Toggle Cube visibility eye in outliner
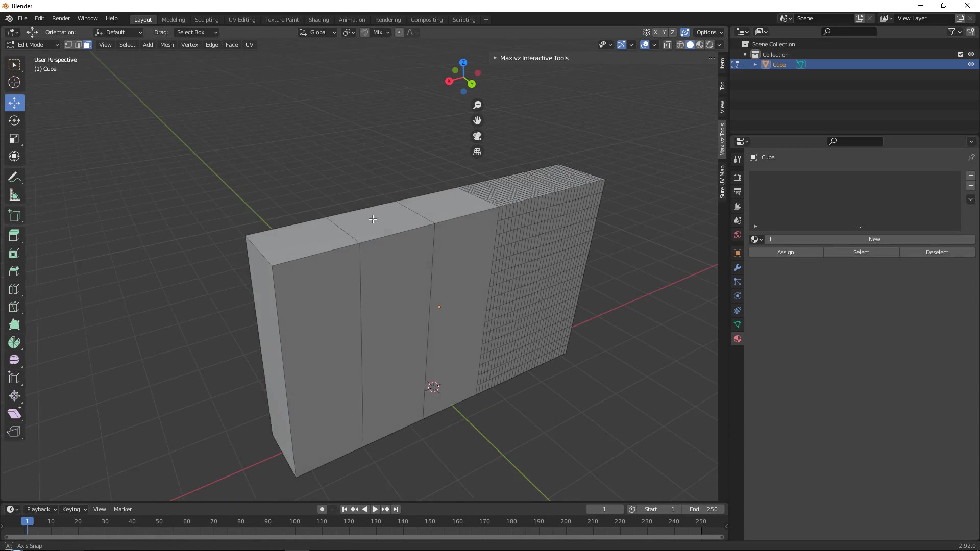 click(971, 64)
